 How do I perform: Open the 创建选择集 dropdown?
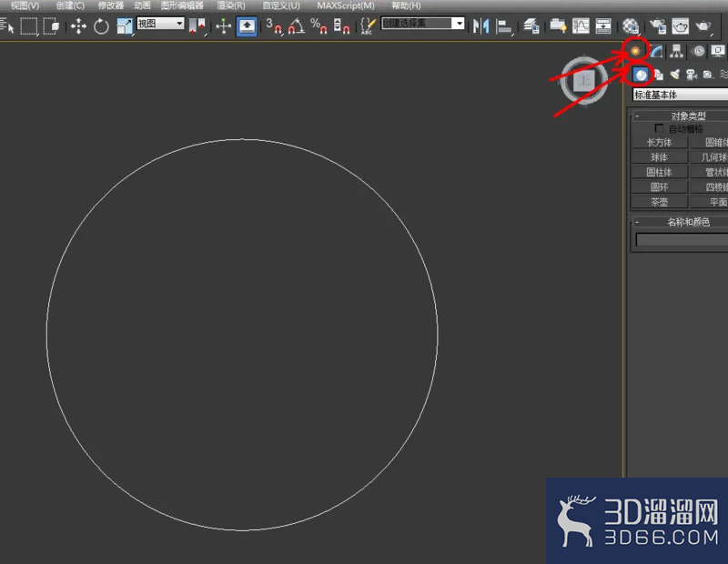coord(422,24)
